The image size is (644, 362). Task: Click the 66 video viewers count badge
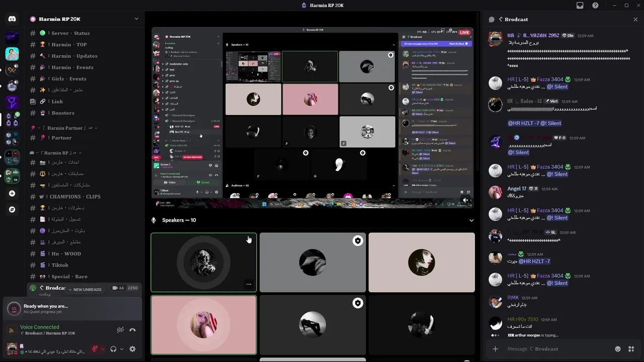click(118, 288)
